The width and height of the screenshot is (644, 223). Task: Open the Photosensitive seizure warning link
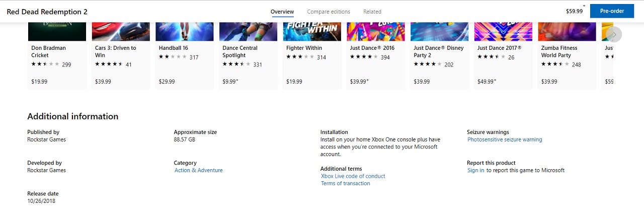point(505,139)
